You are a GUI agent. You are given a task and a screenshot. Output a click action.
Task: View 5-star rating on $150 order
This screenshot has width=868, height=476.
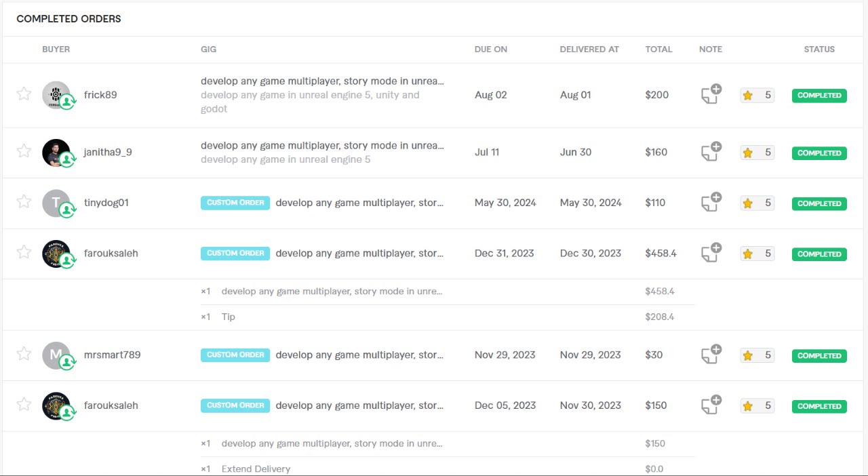757,406
